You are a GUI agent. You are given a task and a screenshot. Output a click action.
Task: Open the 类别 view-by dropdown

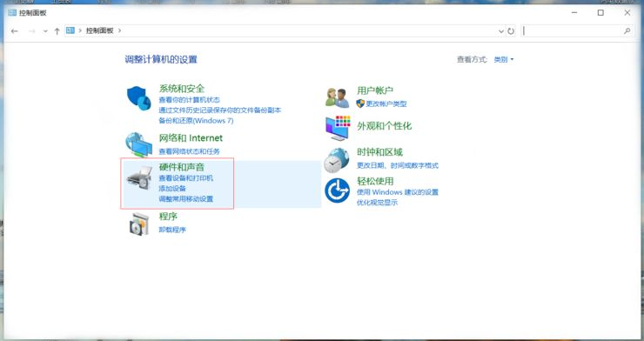coord(504,59)
